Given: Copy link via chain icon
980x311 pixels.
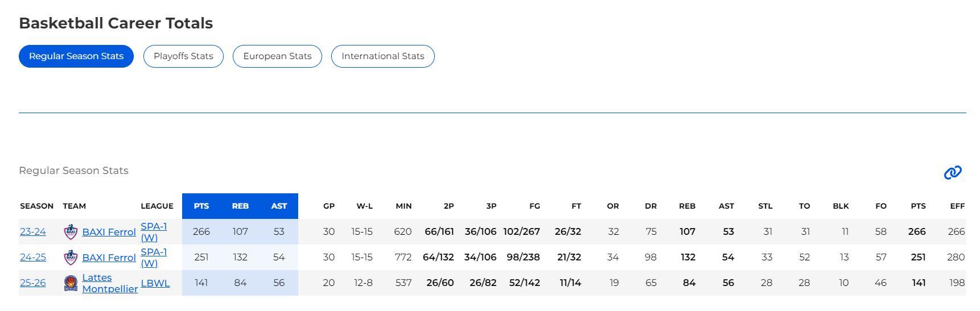Looking at the screenshot, I should [953, 172].
